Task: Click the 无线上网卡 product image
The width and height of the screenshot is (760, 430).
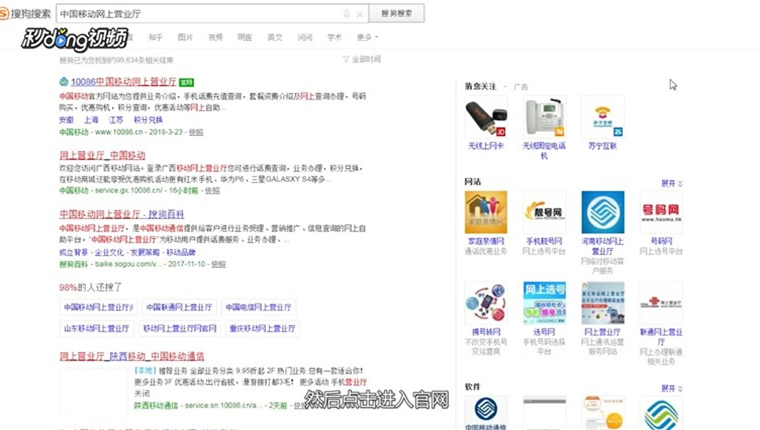Action: click(486, 117)
